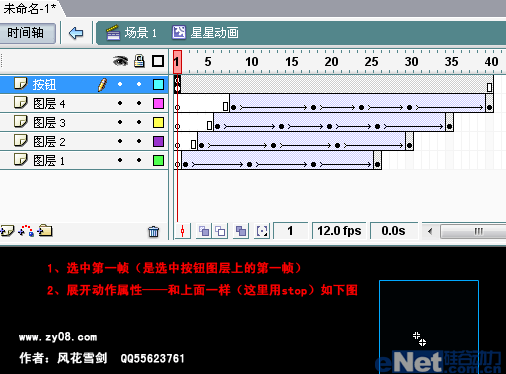Image resolution: width=506 pixels, height=374 pixels.
Task: Click the 图层 1 layer page icon
Action: click(x=20, y=160)
